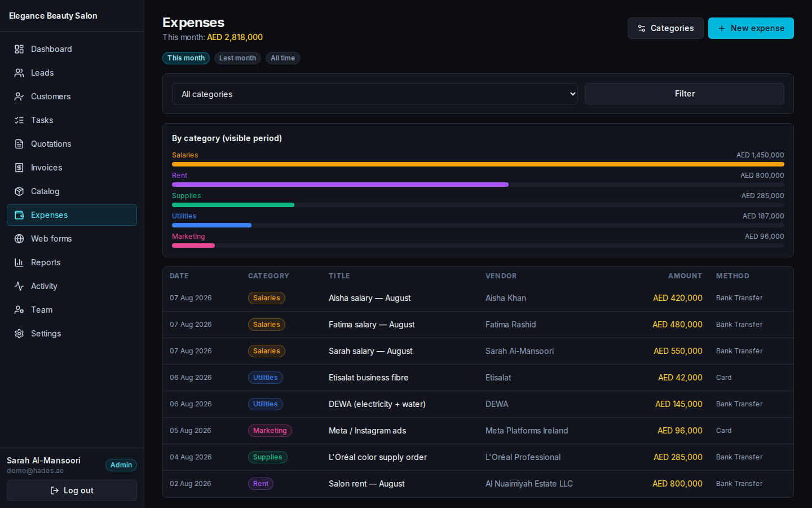812x508 pixels.
Task: Open the Web forms globe icon
Action: [19, 239]
